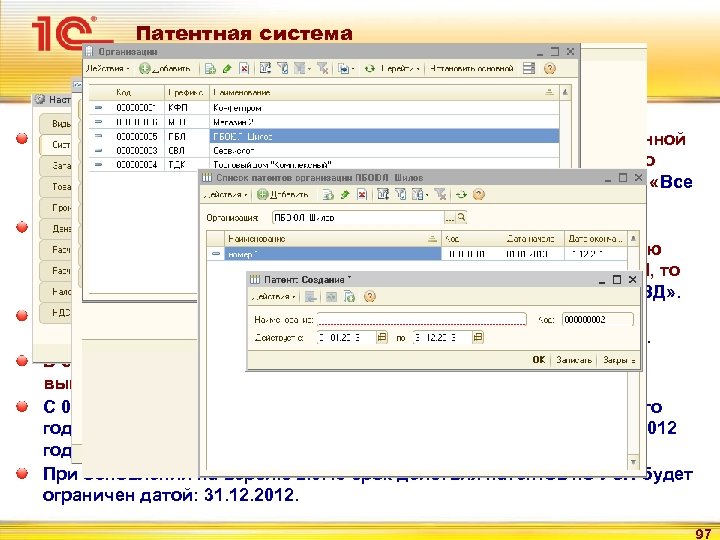
Task: Click the set-filter icon in Организации toolbar
Action: click(282, 68)
